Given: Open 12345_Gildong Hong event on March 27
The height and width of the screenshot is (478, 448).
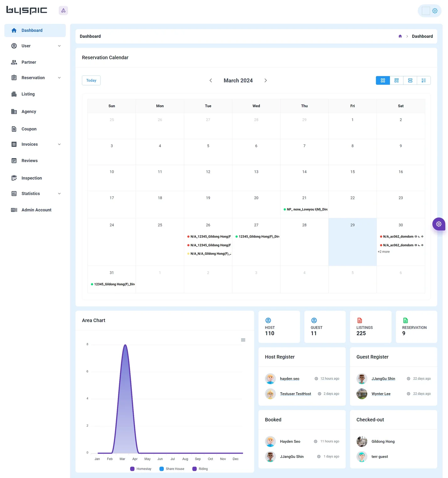Looking at the screenshot, I should [x=257, y=237].
